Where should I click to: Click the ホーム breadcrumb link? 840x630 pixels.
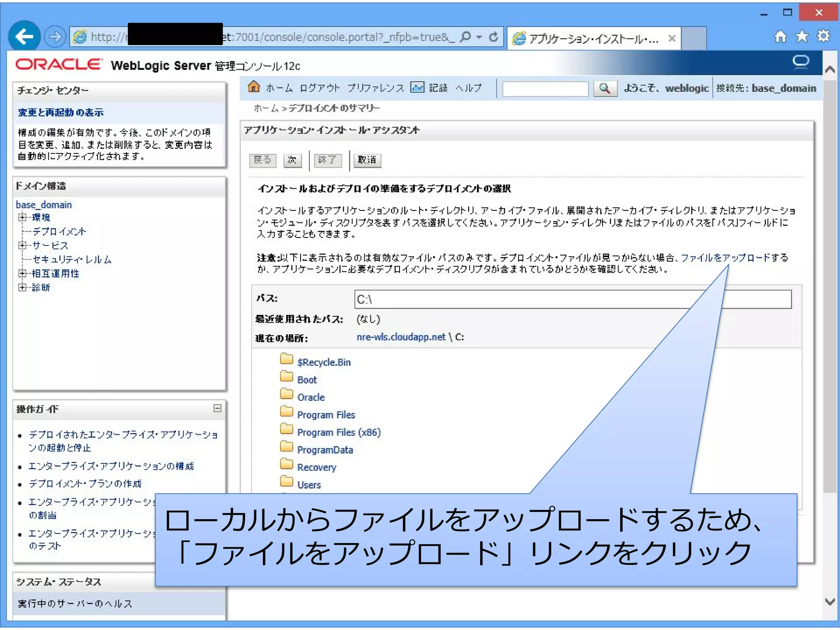pyautogui.click(x=266, y=108)
